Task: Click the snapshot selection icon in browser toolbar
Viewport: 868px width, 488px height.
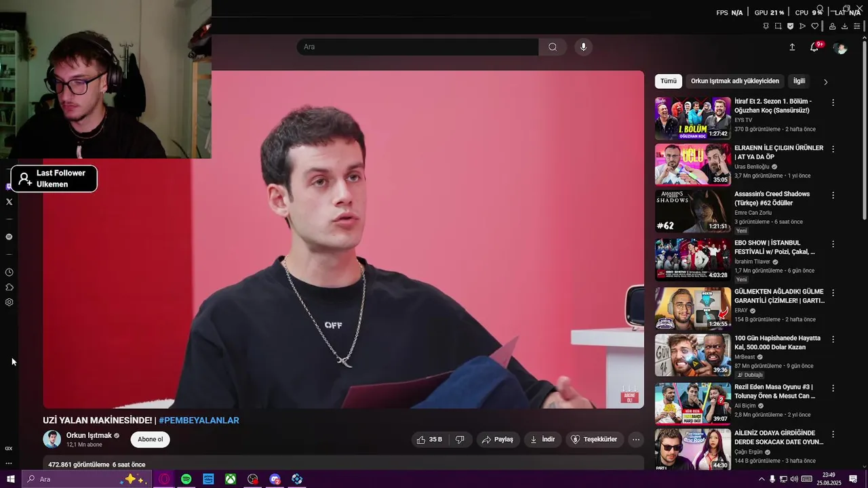Action: pos(778,26)
